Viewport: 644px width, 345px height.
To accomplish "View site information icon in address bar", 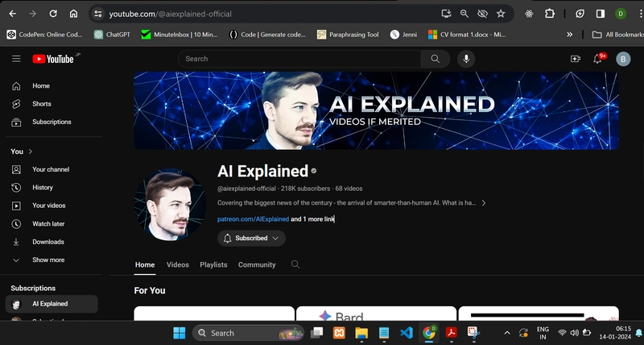I will pos(97,14).
